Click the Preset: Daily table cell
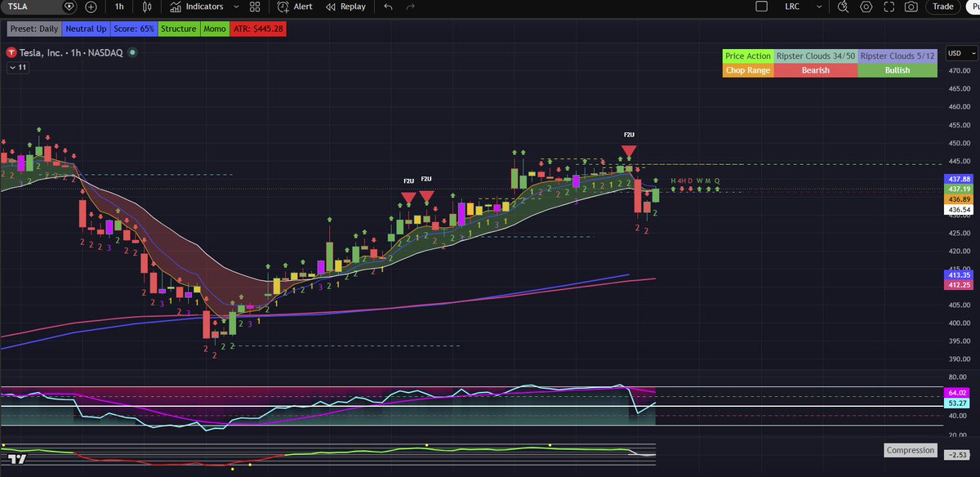Image resolution: width=980 pixels, height=477 pixels. coord(33,29)
